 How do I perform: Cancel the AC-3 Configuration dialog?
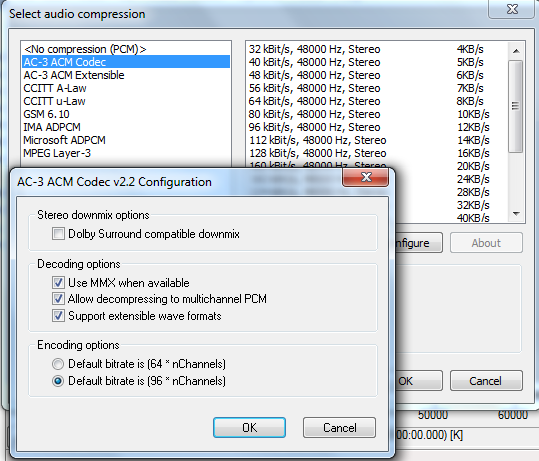tap(339, 428)
